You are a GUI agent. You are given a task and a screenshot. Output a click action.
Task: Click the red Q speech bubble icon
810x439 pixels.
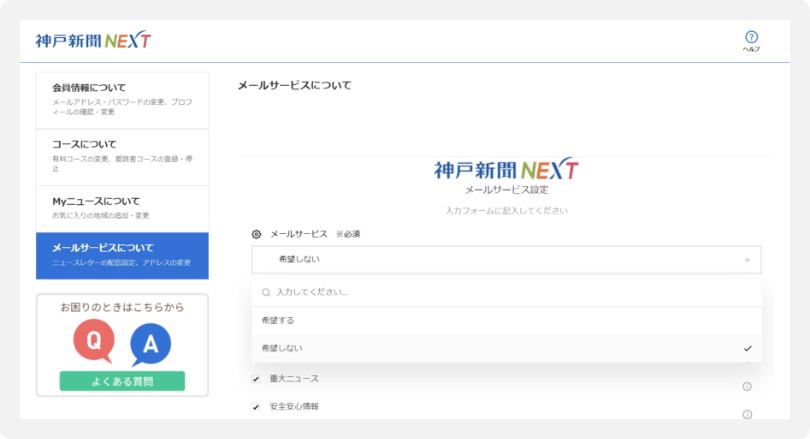[94, 341]
